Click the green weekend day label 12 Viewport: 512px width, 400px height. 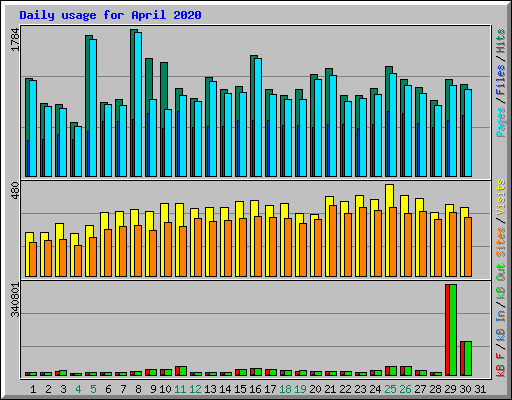pos(195,389)
